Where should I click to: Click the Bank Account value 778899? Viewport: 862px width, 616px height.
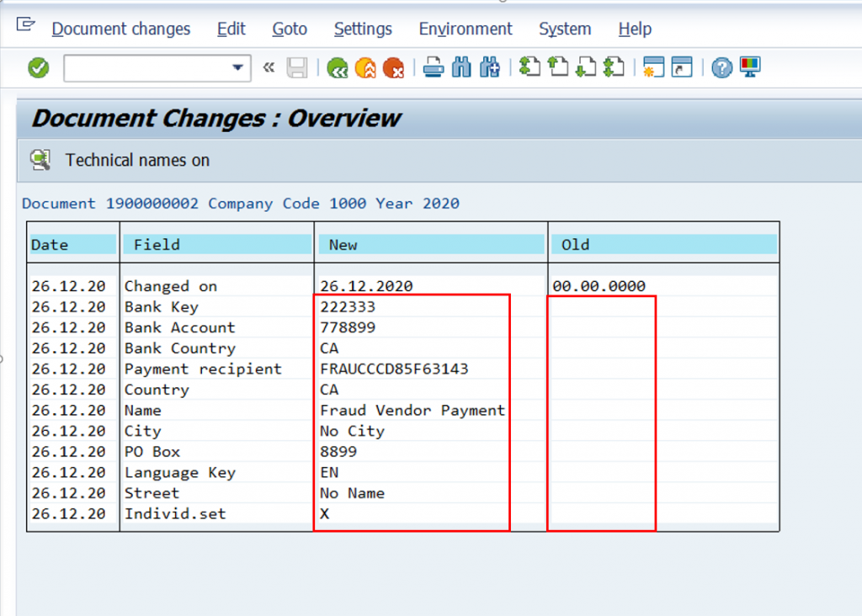[348, 327]
